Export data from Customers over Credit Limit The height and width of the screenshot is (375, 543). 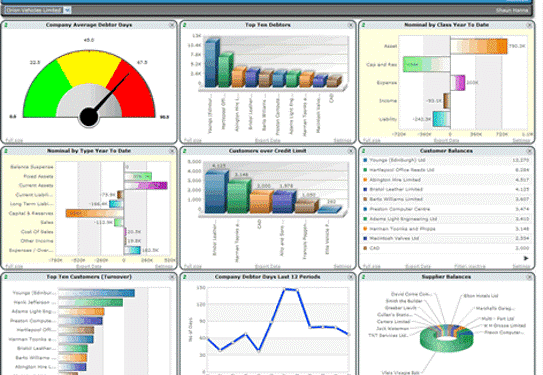pyautogui.click(x=267, y=266)
